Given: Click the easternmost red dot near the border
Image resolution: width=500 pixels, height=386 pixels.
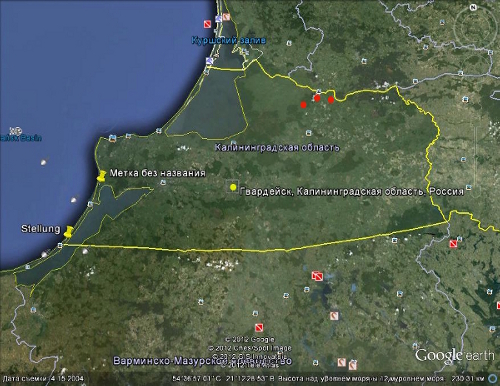Looking at the screenshot, I should tap(331, 100).
